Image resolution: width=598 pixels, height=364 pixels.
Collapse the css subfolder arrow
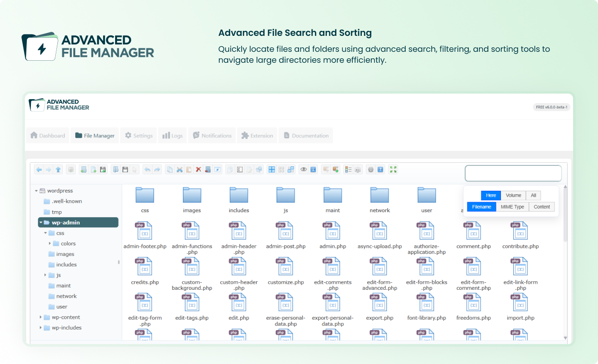point(45,233)
